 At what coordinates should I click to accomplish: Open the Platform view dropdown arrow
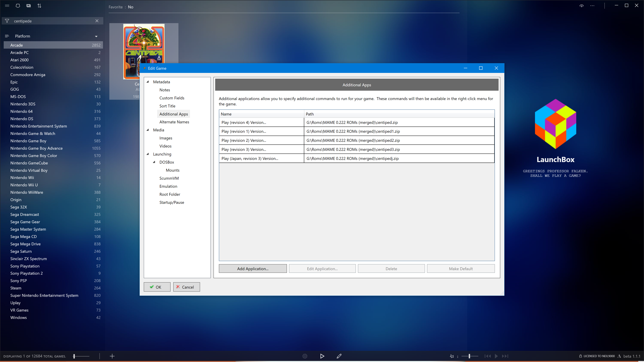96,37
